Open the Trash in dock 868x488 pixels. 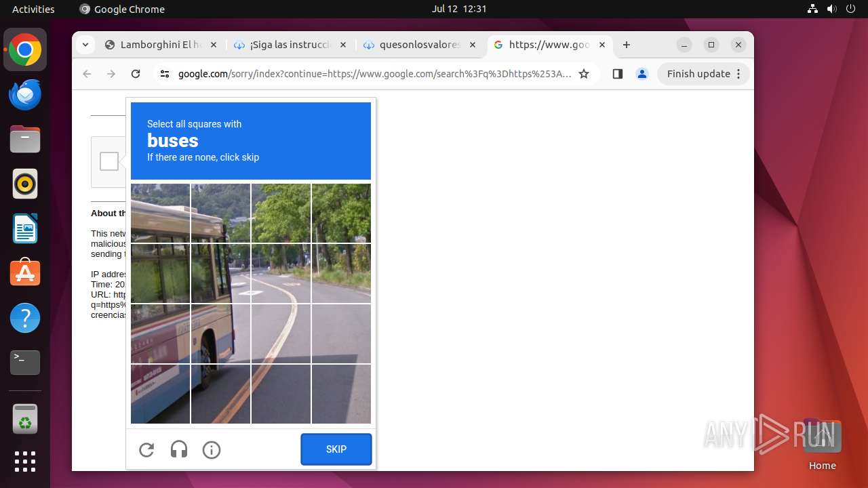click(x=25, y=419)
